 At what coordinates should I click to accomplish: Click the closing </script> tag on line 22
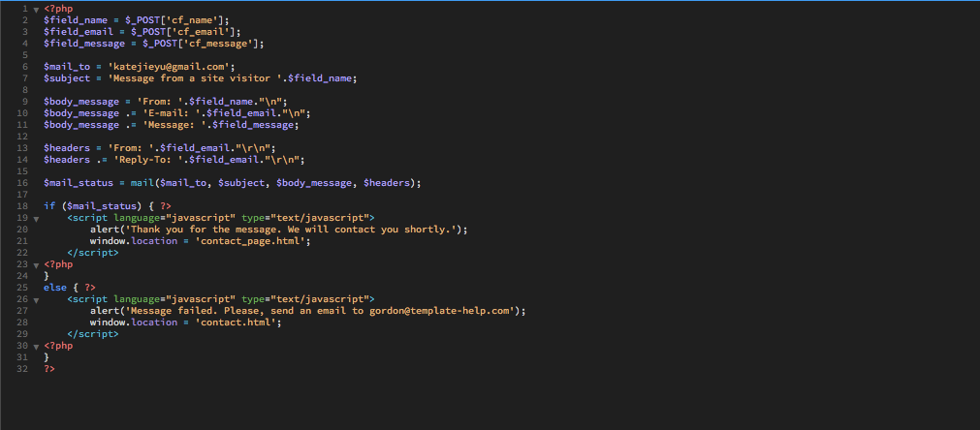point(92,253)
